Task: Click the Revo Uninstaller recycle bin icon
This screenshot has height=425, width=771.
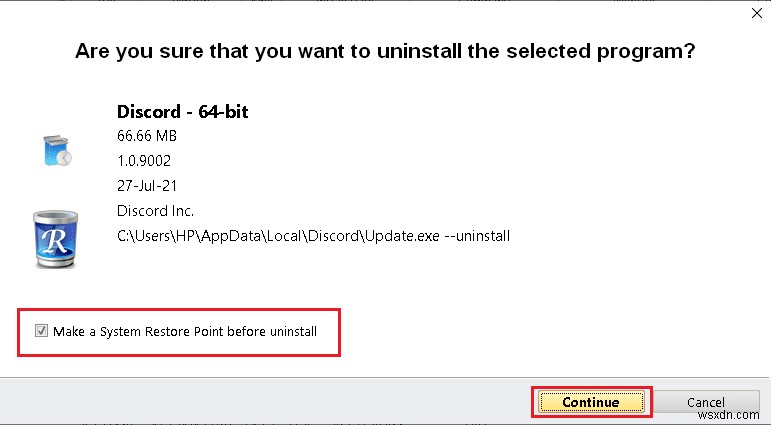Action: click(55, 240)
